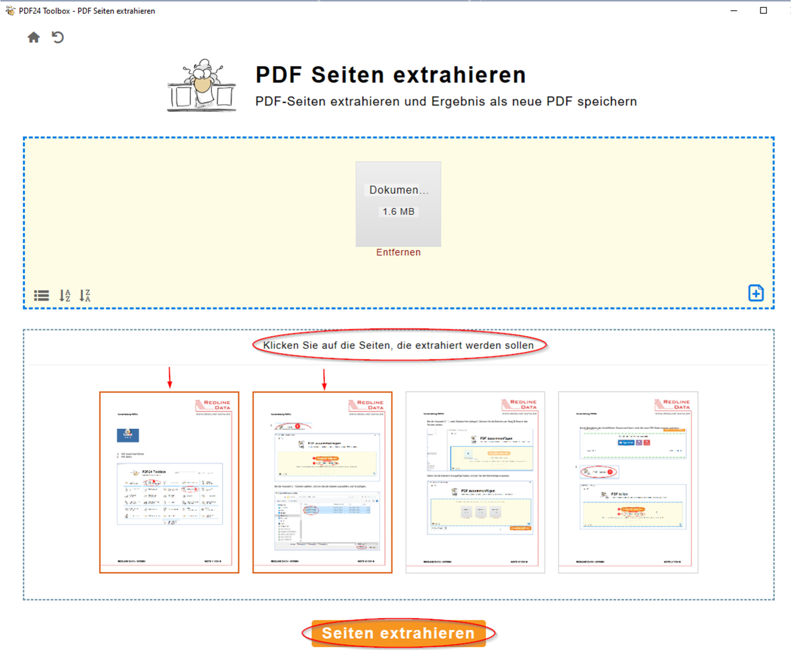791x672 pixels.
Task: Add another PDF via the blue plus-document icon
Action: [x=756, y=294]
